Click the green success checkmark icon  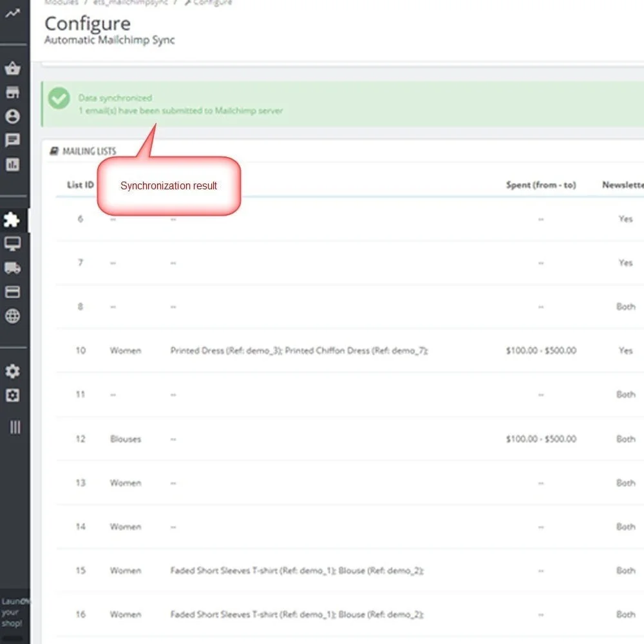[59, 100]
